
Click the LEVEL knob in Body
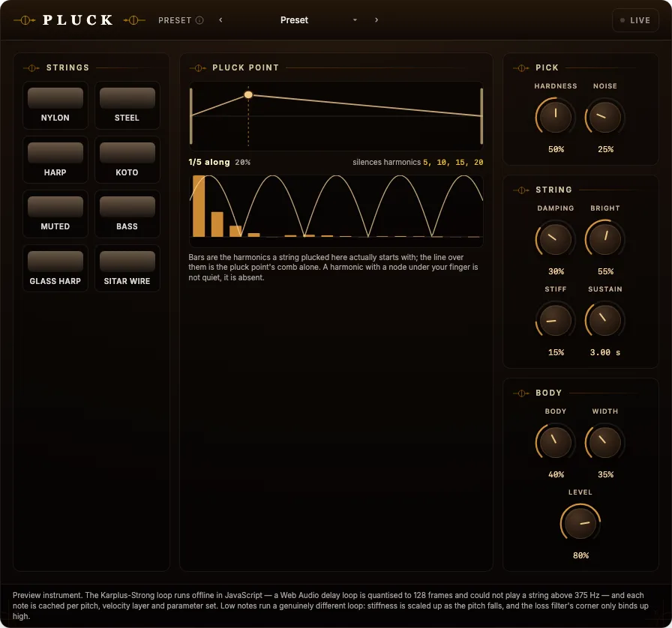coord(580,523)
